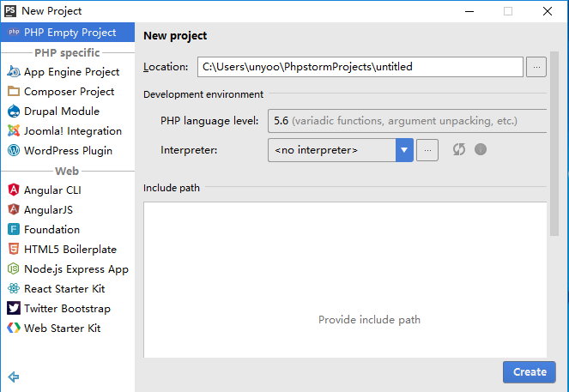The height and width of the screenshot is (392, 569).
Task: Click the App Engine Project icon
Action: click(x=14, y=71)
